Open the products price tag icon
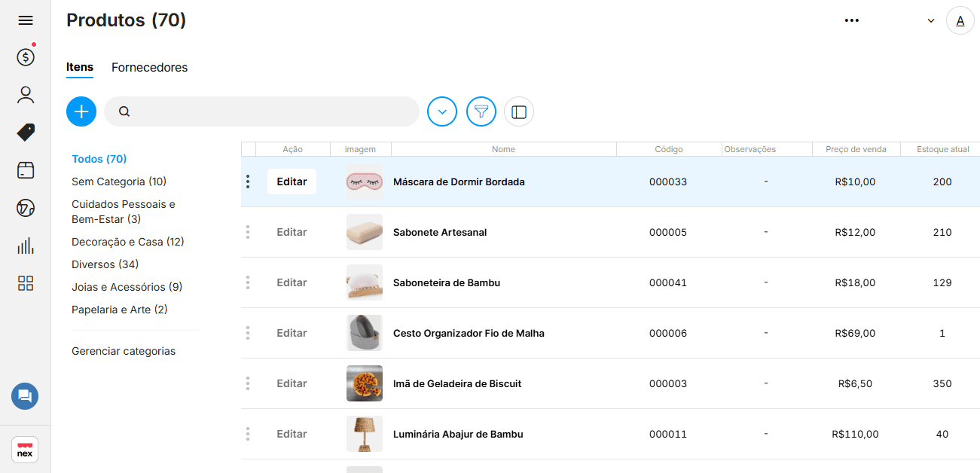 26,133
